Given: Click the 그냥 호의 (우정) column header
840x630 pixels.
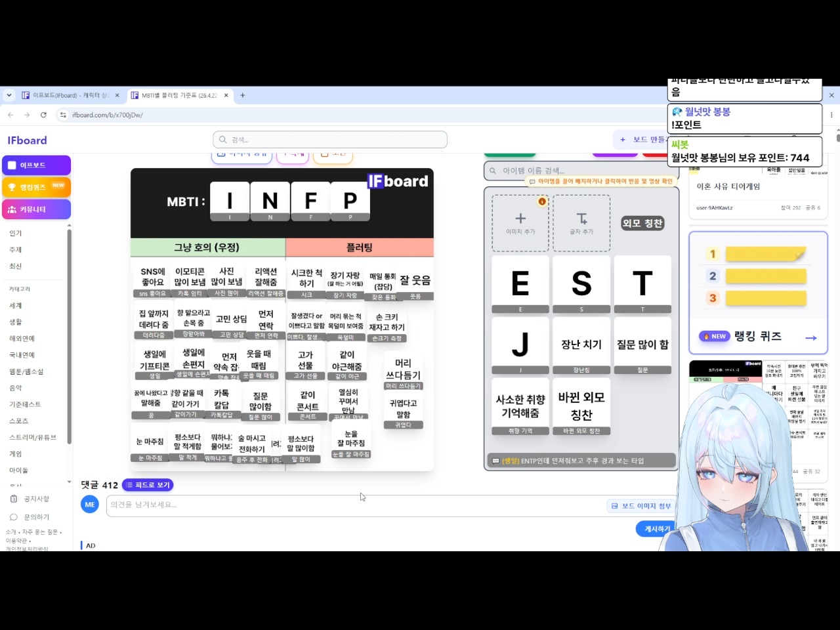Looking at the screenshot, I should click(207, 247).
